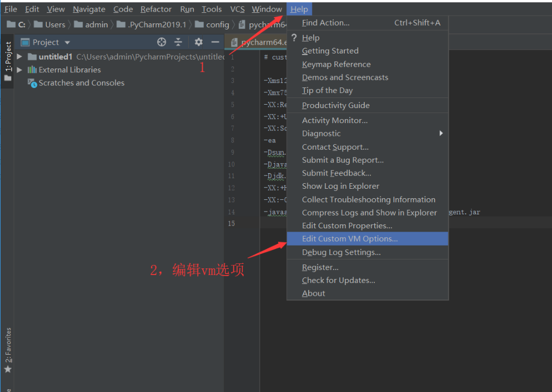Image resolution: width=552 pixels, height=392 pixels.
Task: Click the locate/scroll-from-source target icon
Action: click(162, 42)
